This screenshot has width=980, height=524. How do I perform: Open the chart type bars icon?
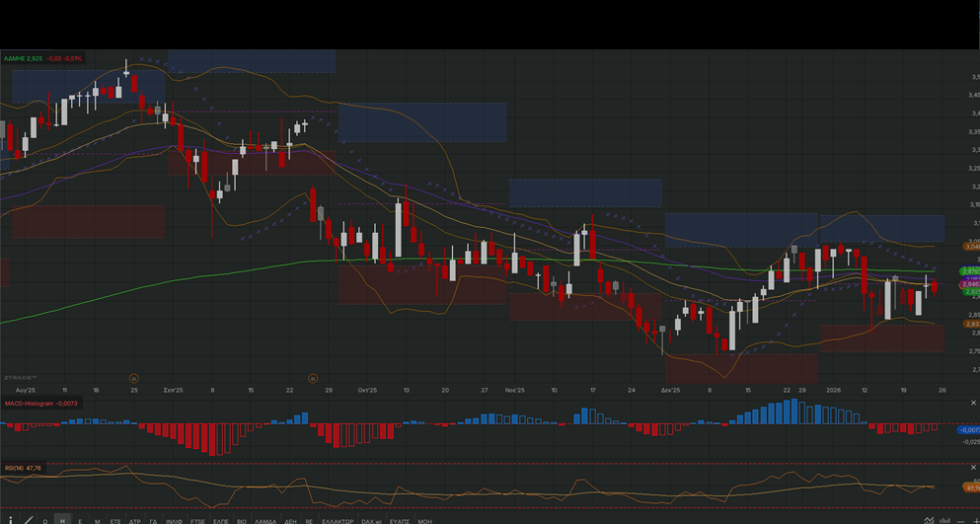tap(945, 520)
